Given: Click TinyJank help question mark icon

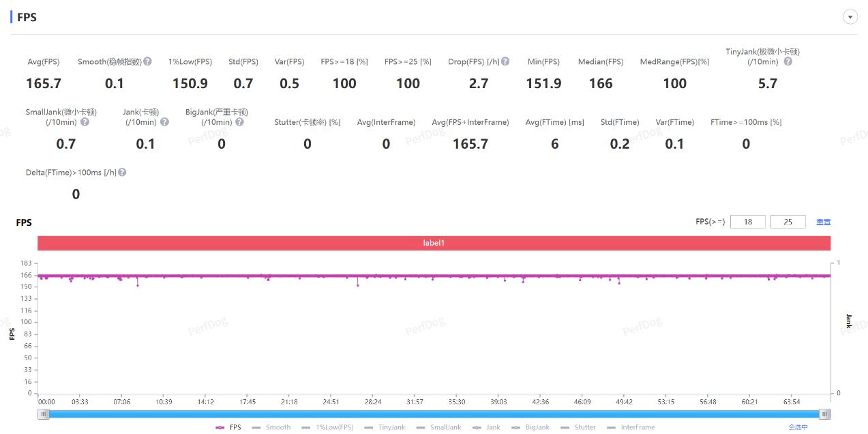Looking at the screenshot, I should coord(788,61).
